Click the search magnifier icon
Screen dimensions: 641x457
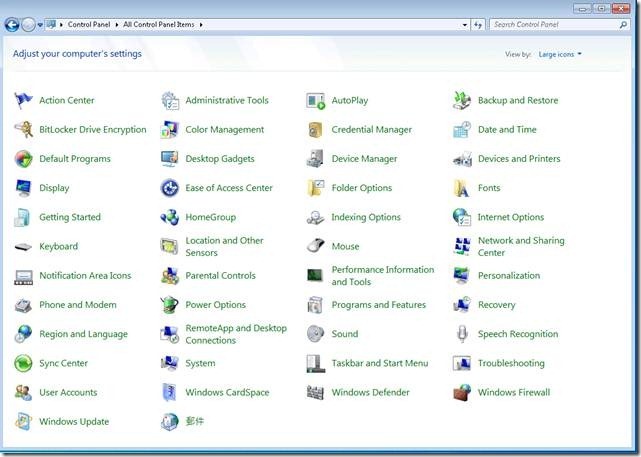[623, 25]
